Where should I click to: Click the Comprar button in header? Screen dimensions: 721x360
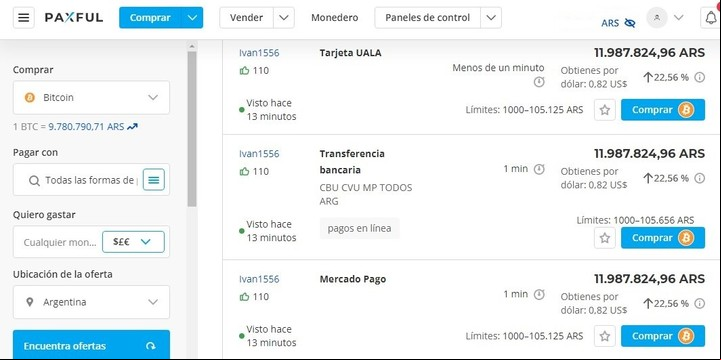point(150,18)
